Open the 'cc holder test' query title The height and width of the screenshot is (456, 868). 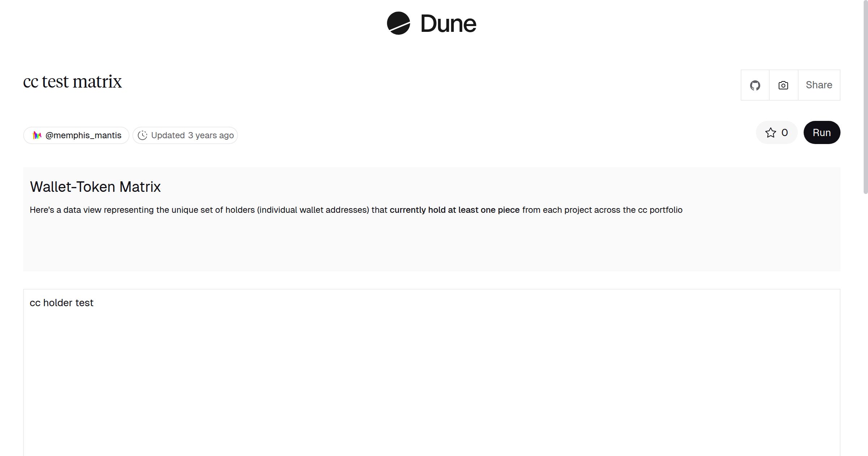tap(61, 303)
